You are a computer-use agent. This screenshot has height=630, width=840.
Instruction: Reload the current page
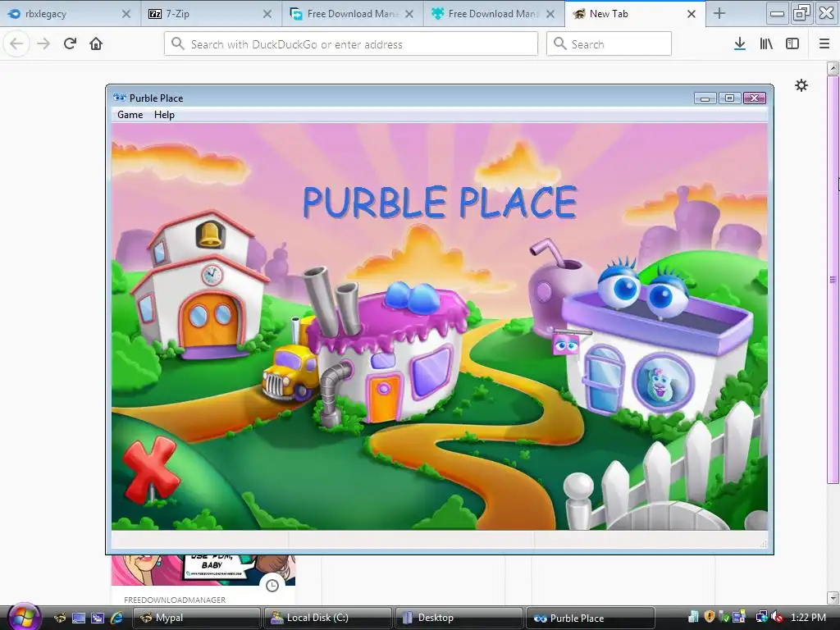pos(70,44)
